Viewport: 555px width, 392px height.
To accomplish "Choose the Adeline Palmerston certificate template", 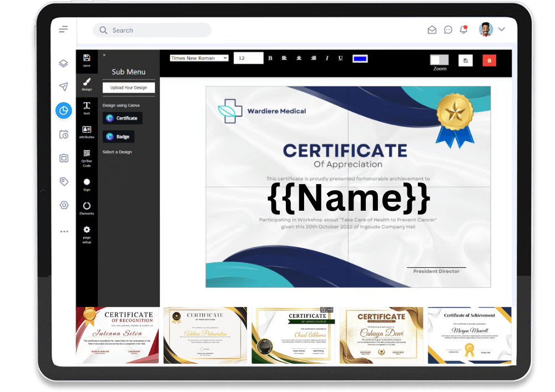I will [x=205, y=335].
